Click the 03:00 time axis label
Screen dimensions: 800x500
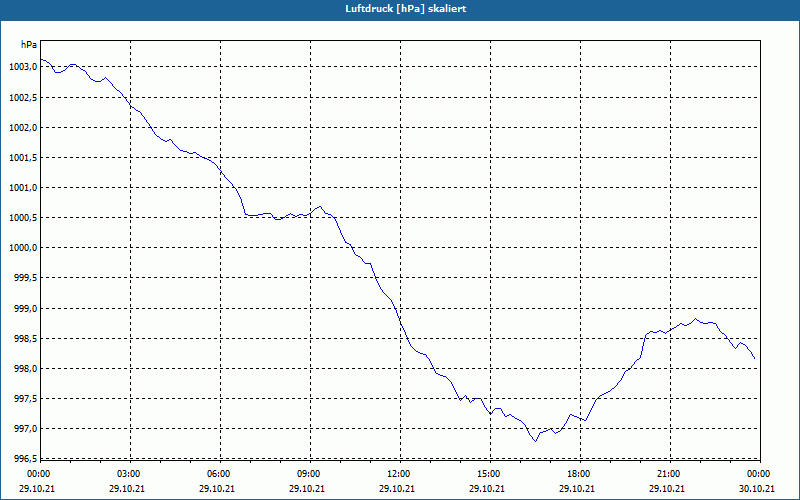(x=130, y=474)
